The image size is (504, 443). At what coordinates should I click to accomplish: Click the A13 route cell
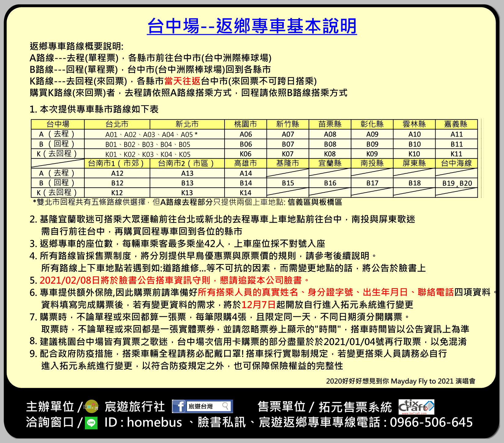coord(187,173)
